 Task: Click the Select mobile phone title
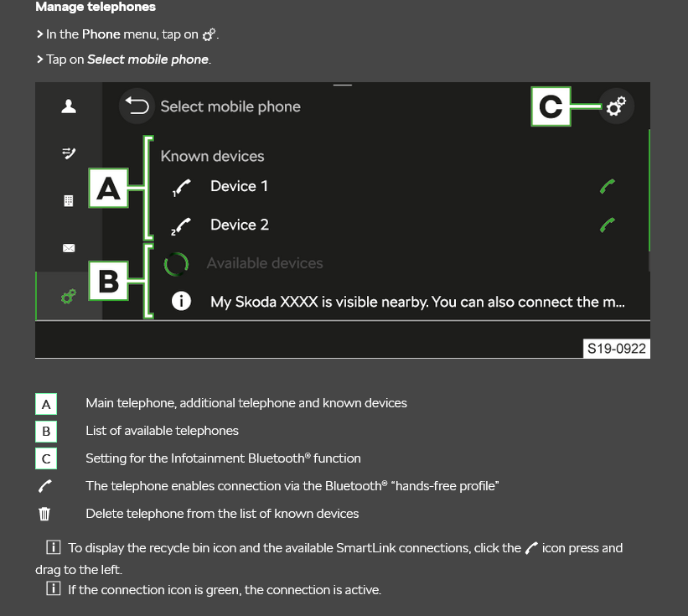point(230,106)
